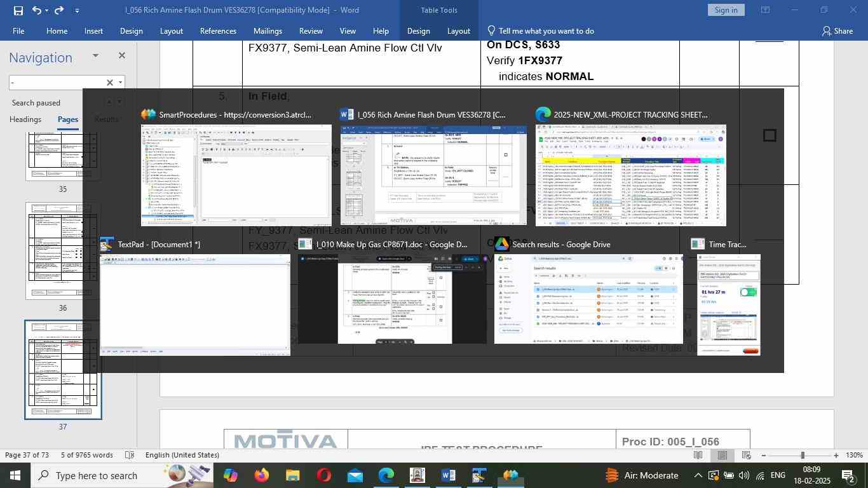This screenshot has width=868, height=488.
Task: Select the Pages tab in Navigation pane
Action: click(x=68, y=119)
